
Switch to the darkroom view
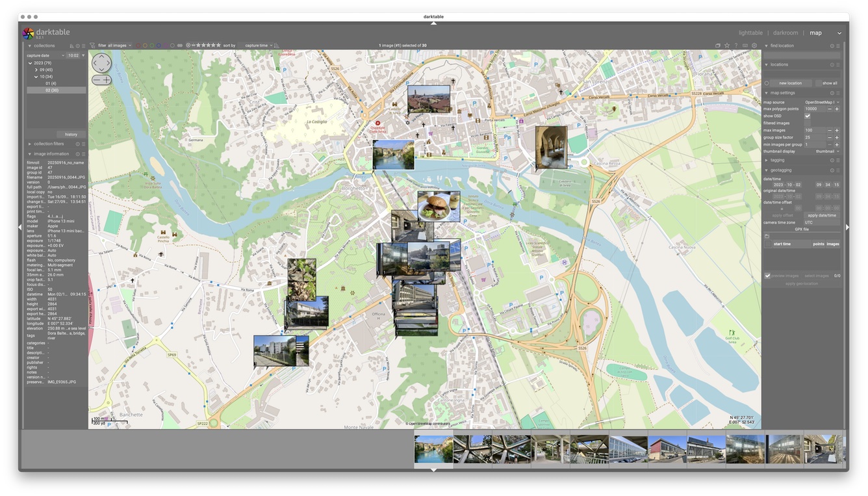point(785,33)
